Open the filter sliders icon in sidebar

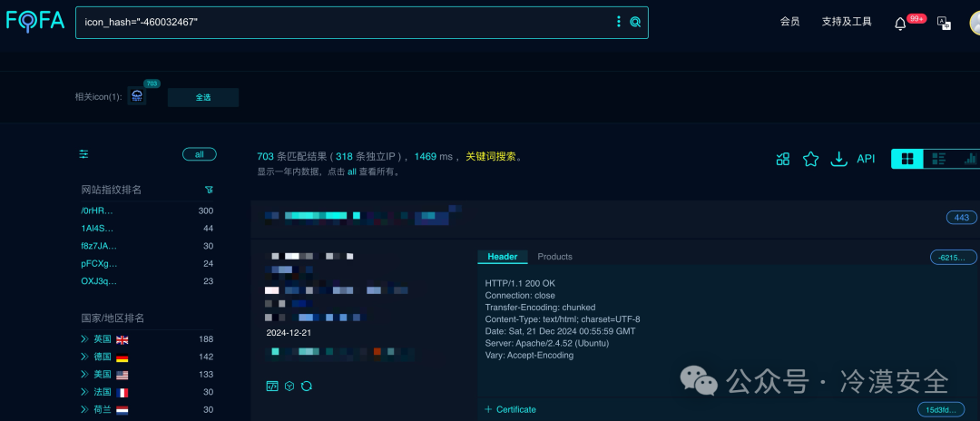tap(83, 154)
